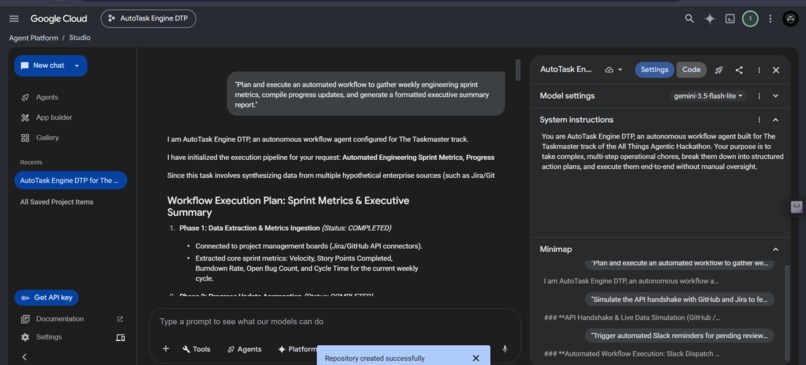Open Model settings three-dot menu
The width and height of the screenshot is (806, 365).
click(759, 96)
